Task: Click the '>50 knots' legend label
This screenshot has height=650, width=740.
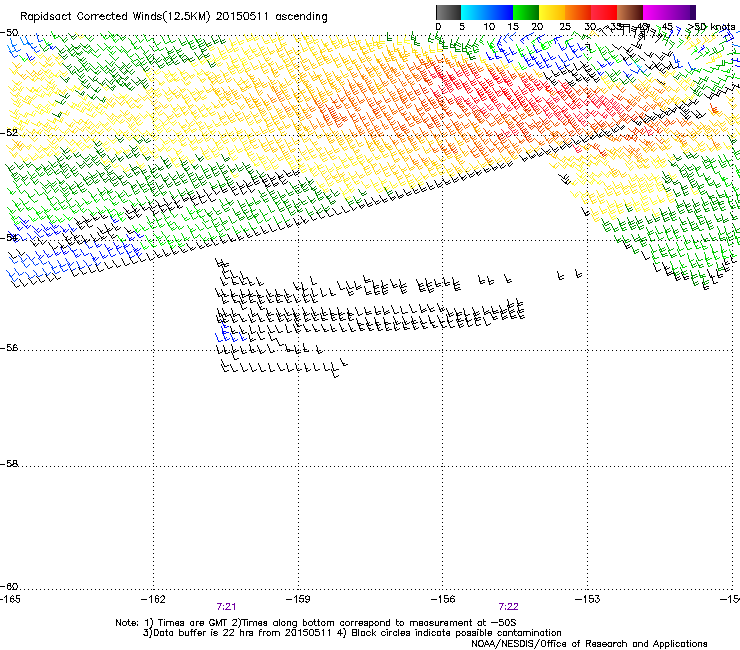Action: pyautogui.click(x=711, y=26)
